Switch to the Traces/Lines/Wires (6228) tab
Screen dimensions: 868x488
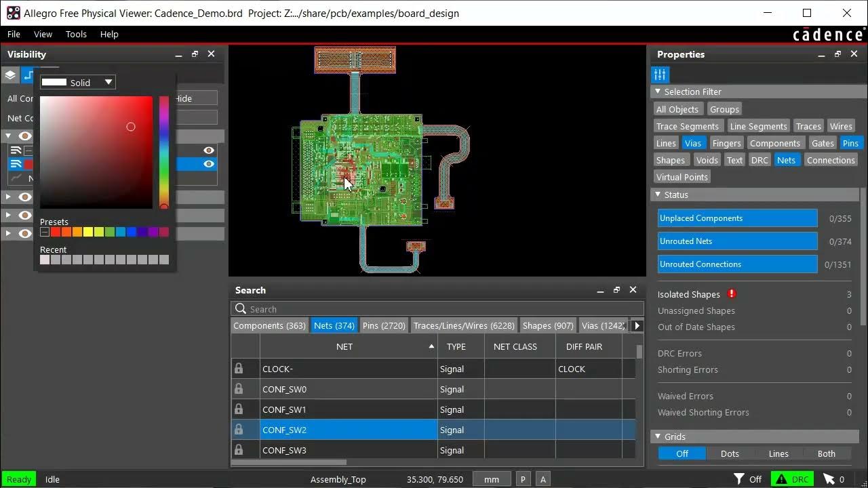(x=464, y=325)
